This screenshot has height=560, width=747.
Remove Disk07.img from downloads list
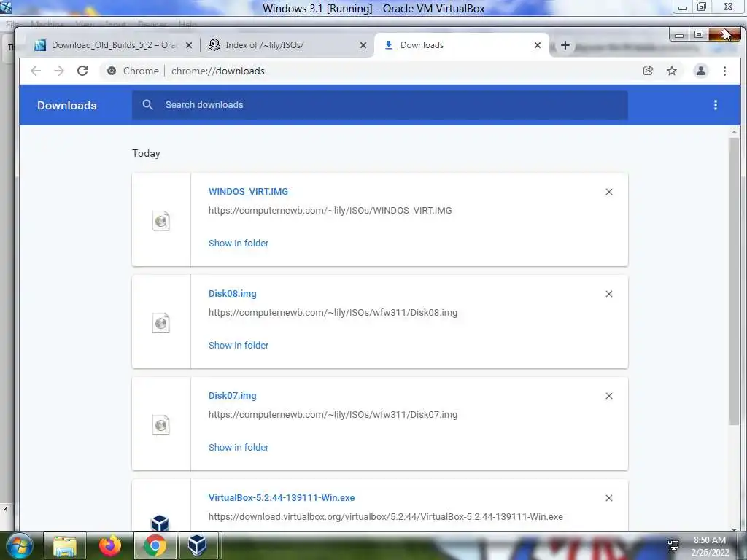click(x=609, y=396)
